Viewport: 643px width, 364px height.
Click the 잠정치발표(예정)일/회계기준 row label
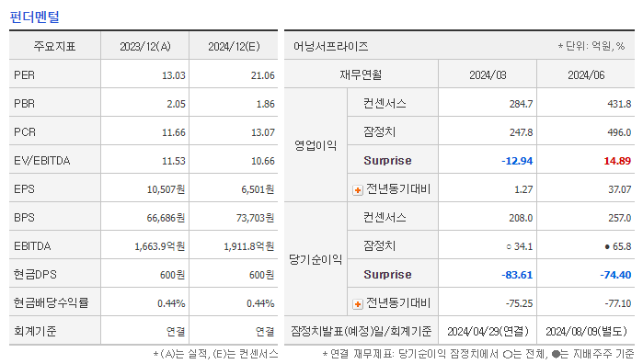coord(361,331)
